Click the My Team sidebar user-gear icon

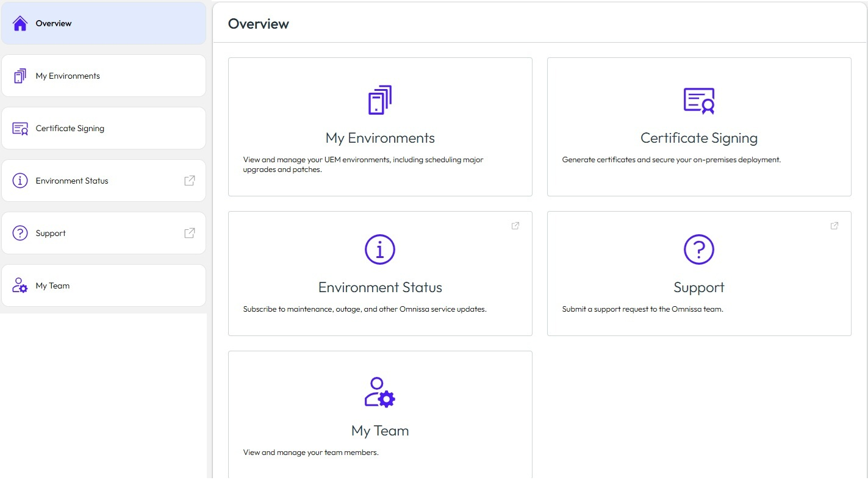(x=20, y=285)
